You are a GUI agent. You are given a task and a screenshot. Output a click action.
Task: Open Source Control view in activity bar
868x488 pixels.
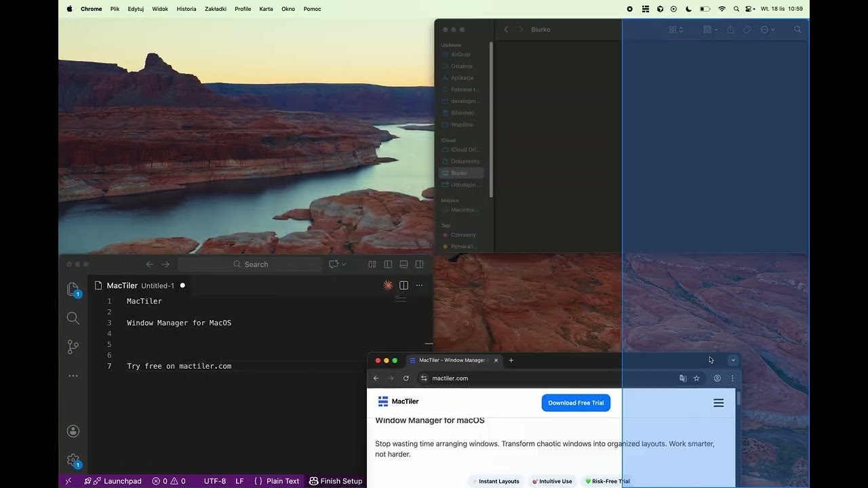73,347
